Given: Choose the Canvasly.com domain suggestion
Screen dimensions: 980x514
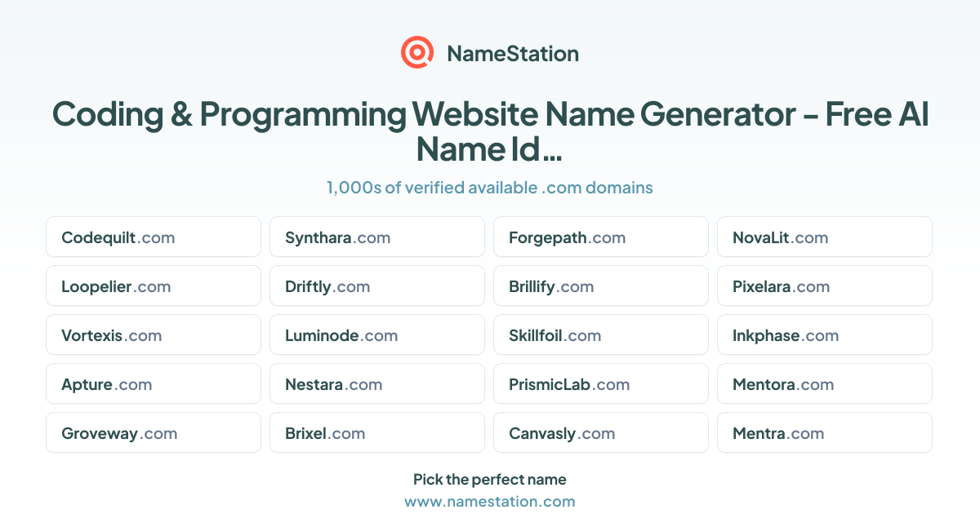Looking at the screenshot, I should (601, 433).
